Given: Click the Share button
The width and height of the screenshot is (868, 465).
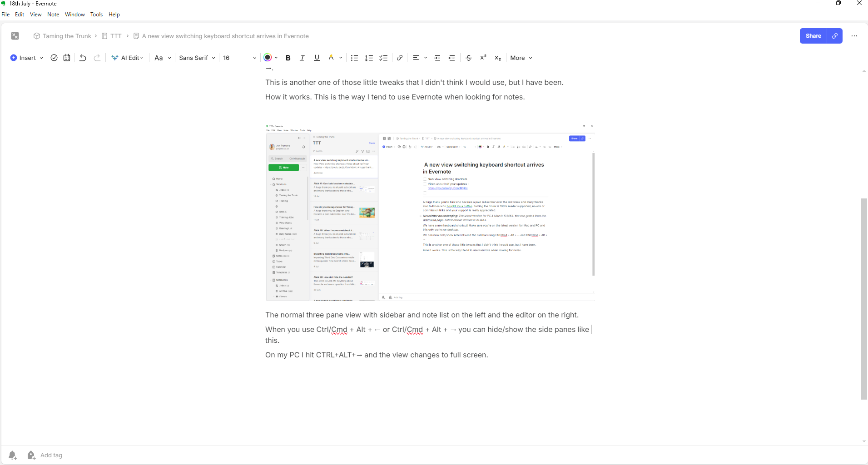Looking at the screenshot, I should tap(813, 36).
